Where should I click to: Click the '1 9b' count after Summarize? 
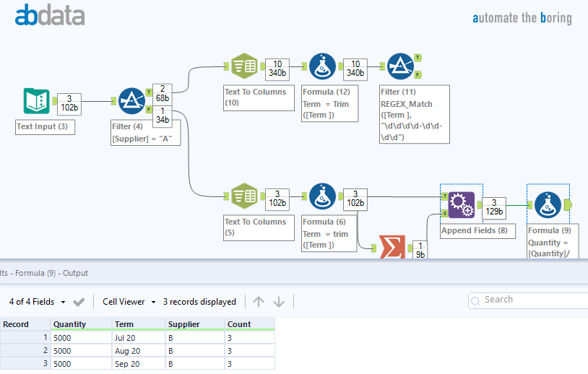pyautogui.click(x=420, y=250)
